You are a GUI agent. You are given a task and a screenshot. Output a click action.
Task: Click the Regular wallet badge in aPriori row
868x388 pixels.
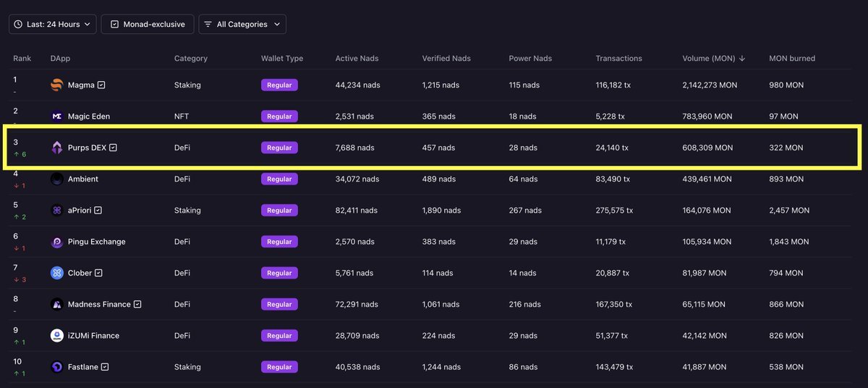click(x=279, y=210)
